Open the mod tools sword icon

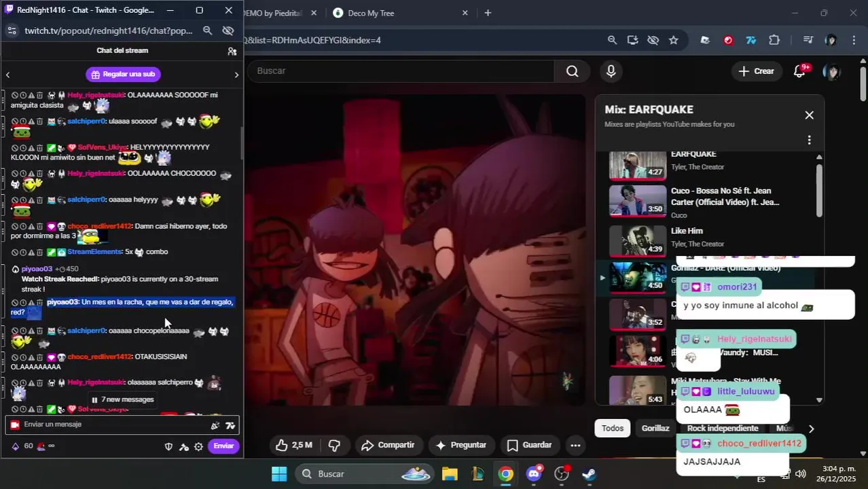183,446
